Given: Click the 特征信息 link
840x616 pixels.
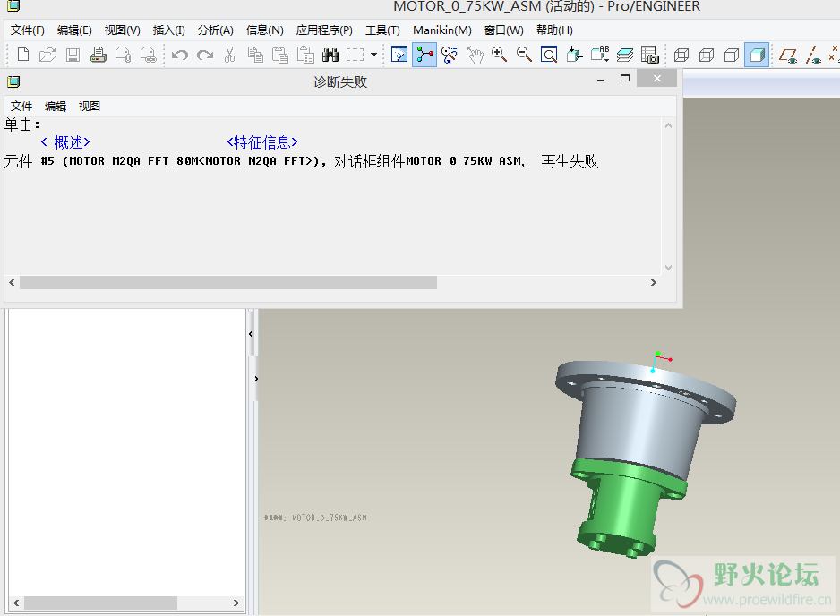Looking at the screenshot, I should coord(262,142).
